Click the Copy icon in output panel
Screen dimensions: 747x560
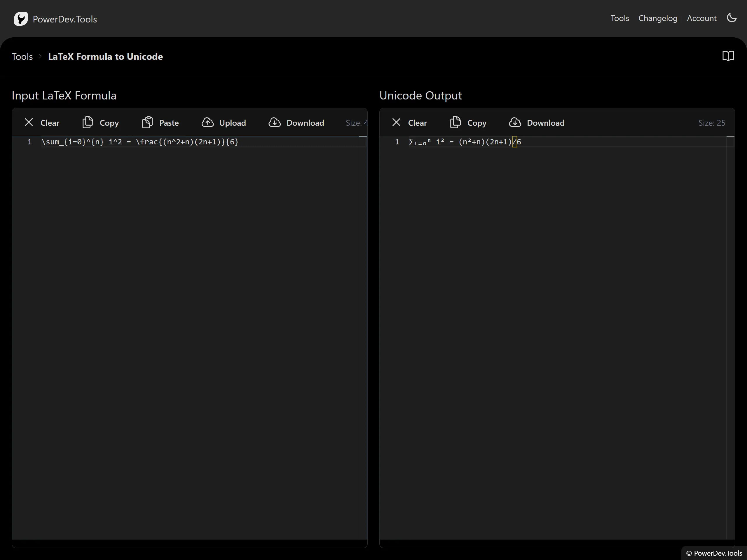click(x=455, y=123)
